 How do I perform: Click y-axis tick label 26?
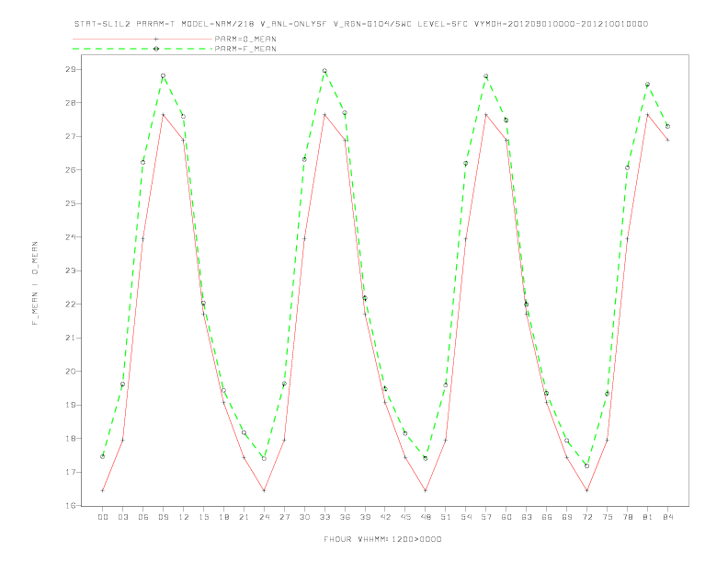tap(70, 170)
